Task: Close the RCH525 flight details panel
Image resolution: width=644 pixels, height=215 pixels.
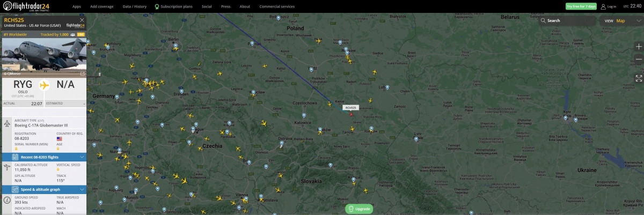Action: (x=82, y=20)
